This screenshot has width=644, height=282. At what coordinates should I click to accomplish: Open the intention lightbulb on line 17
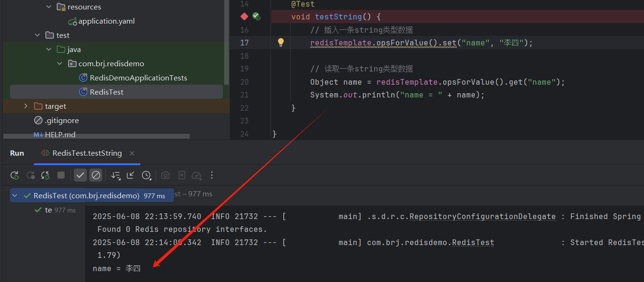(280, 42)
